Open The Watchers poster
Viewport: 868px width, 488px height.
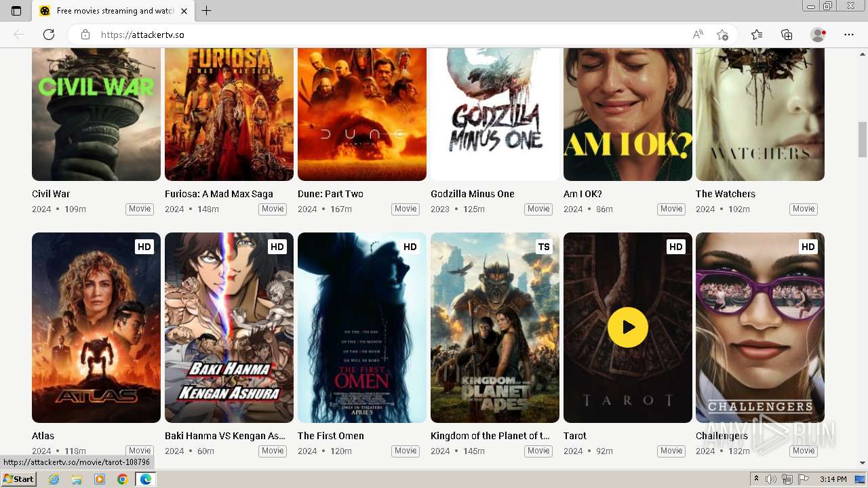click(x=760, y=114)
